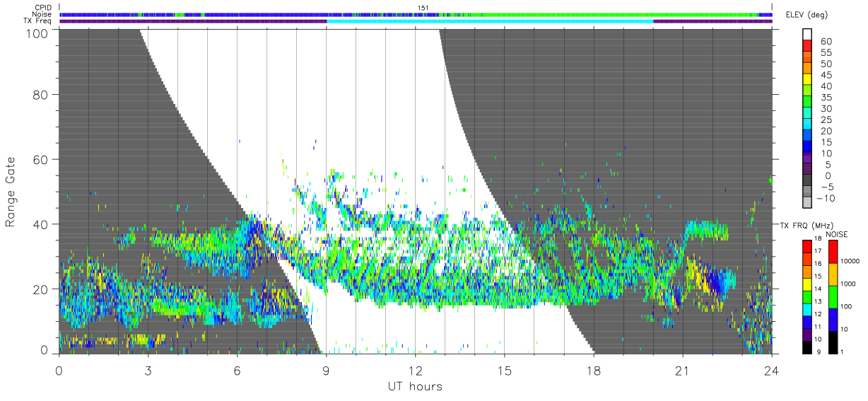The width and height of the screenshot is (868, 401).
Task: Click the light gray bottom ELEV swatch
Action: [808, 203]
